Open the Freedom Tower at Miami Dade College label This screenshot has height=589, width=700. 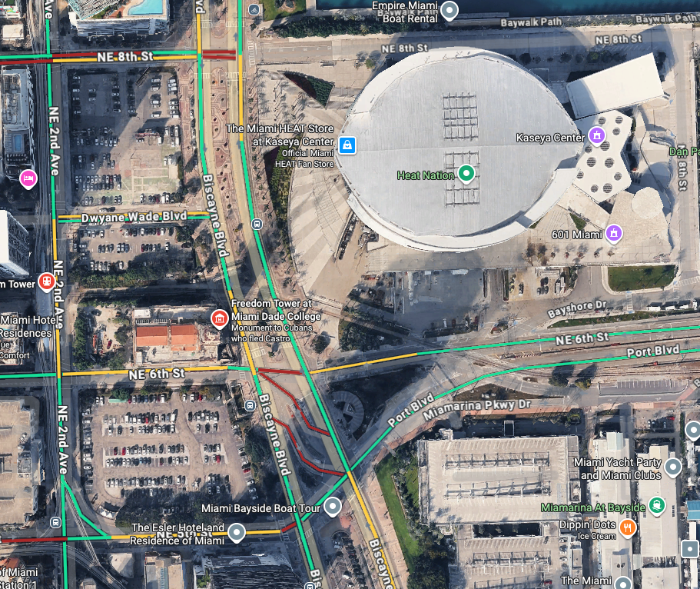pos(276,310)
